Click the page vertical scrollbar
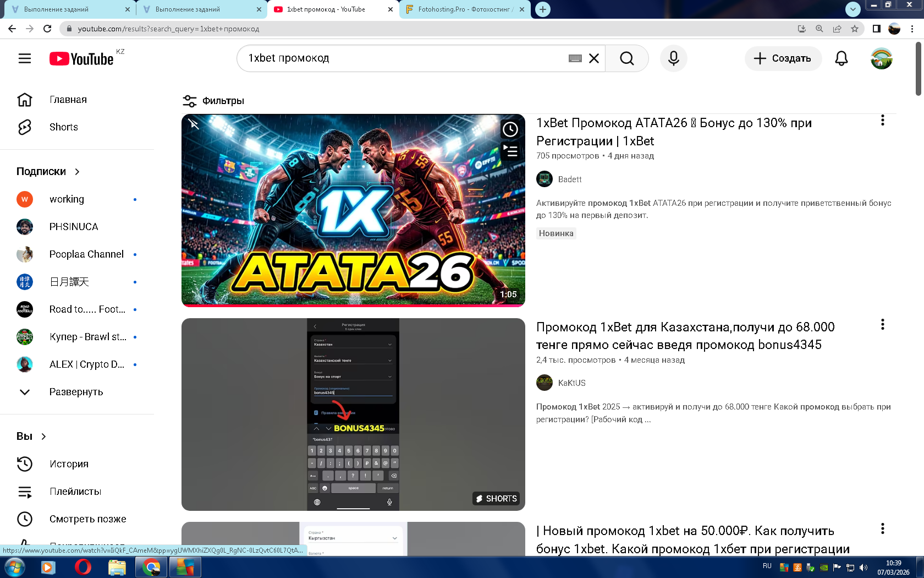 pos(918,69)
